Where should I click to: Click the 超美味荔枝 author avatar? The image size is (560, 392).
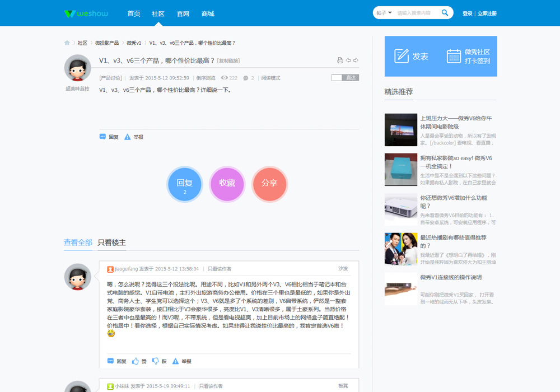77,68
